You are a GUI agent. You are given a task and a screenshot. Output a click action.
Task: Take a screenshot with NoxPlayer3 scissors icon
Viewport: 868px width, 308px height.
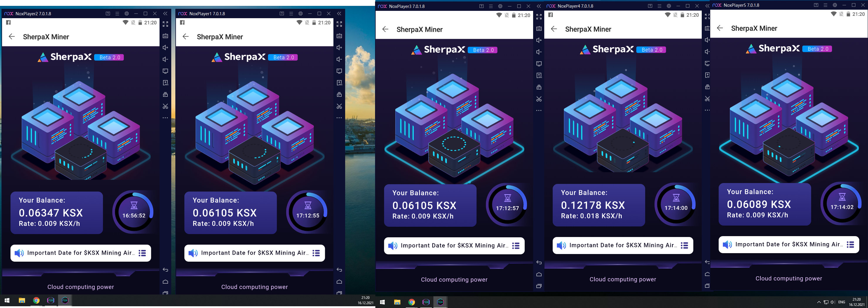539,99
